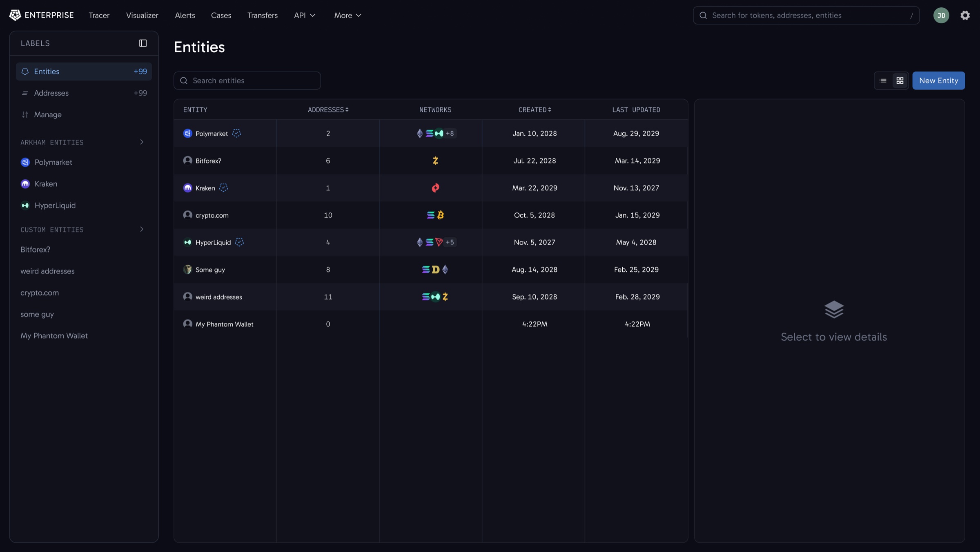Expand Arkham Entities section chevron
This screenshot has height=552, width=980.
coord(142,142)
